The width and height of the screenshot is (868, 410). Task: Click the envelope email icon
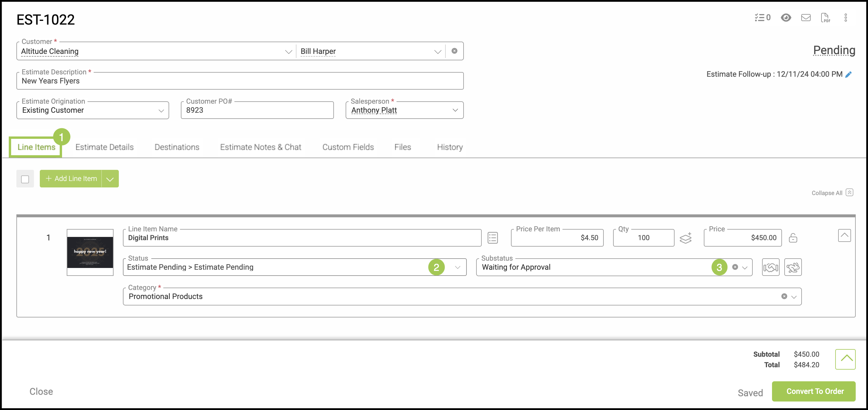click(806, 18)
